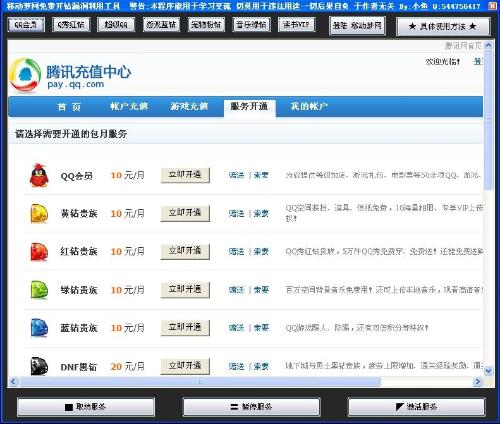Select the Q秀红钻 toolbar button
This screenshot has width=500, height=424.
pyautogui.click(x=71, y=25)
